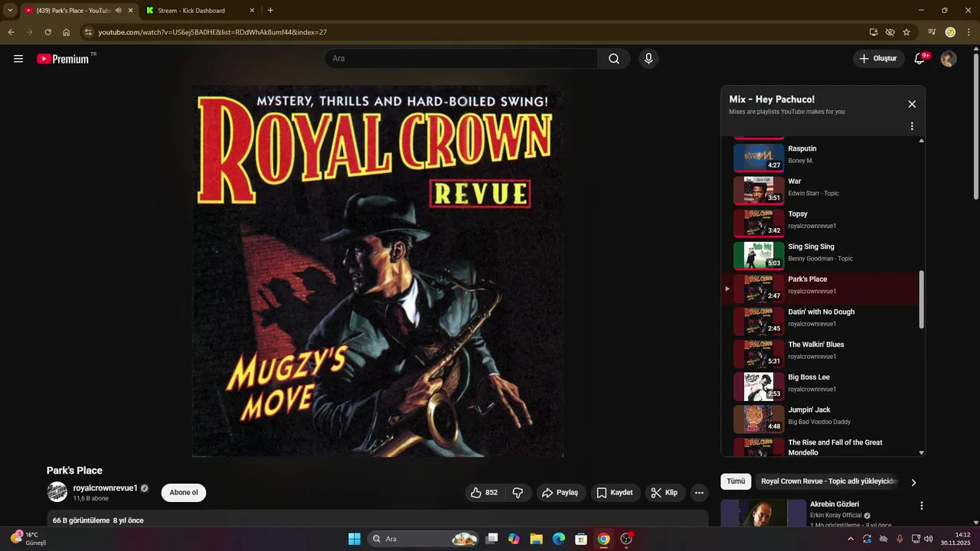Image resolution: width=980 pixels, height=551 pixels.
Task: Click the search magnifier button
Action: tap(614, 59)
